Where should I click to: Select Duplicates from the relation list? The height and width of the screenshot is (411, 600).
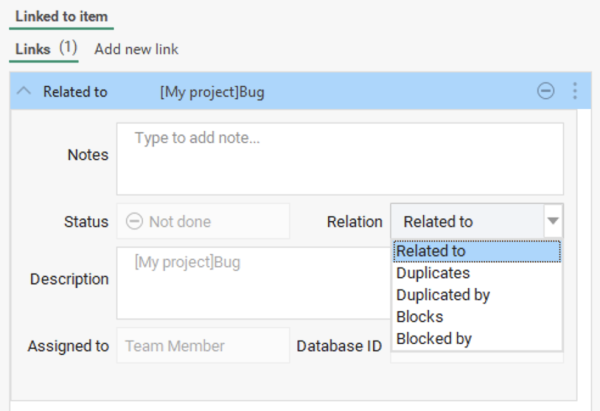[x=433, y=272]
